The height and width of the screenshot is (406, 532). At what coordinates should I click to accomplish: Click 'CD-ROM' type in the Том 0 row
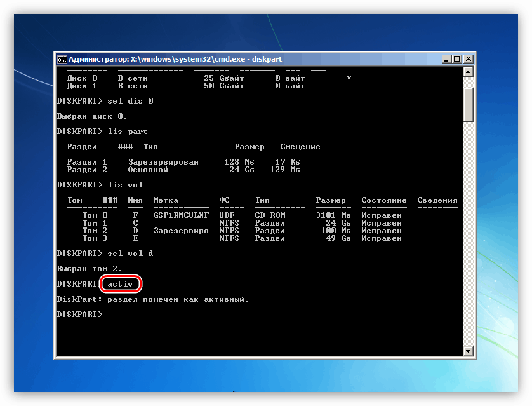(270, 215)
